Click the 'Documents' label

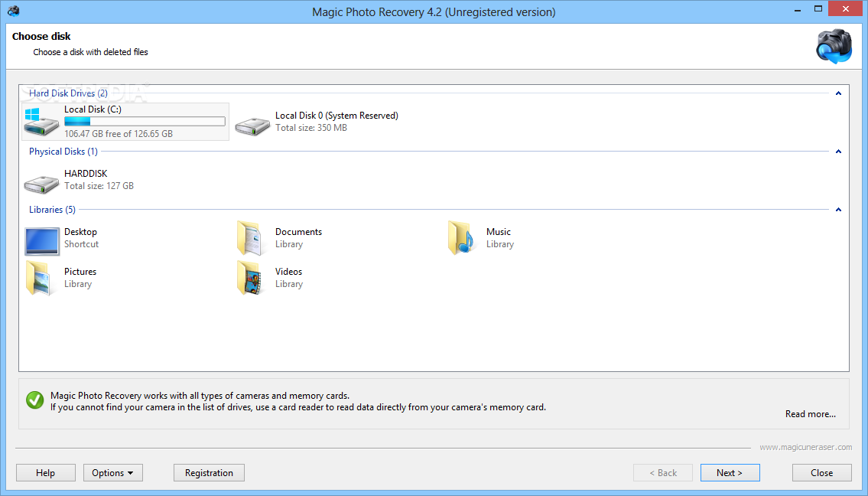coord(298,232)
